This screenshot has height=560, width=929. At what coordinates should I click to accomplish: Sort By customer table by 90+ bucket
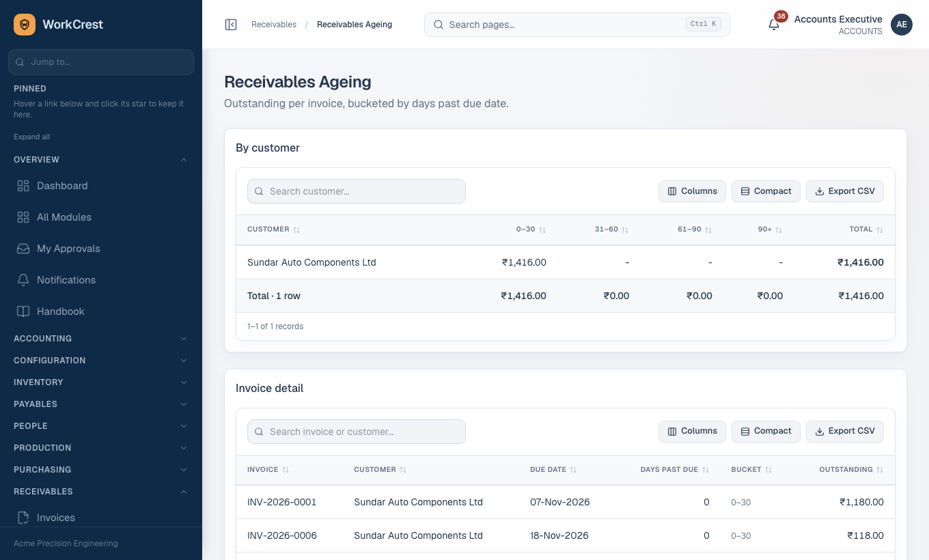[770, 229]
